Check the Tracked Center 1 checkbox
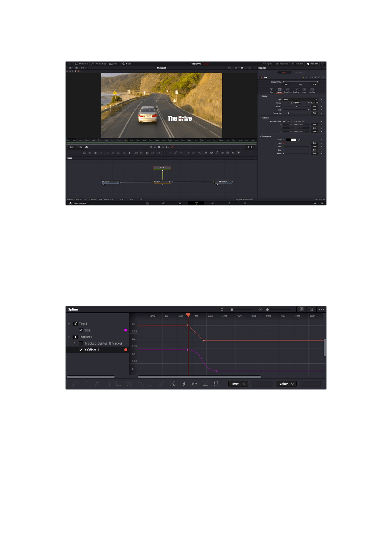Image resolution: width=392 pixels, height=554 pixels. pos(81,343)
